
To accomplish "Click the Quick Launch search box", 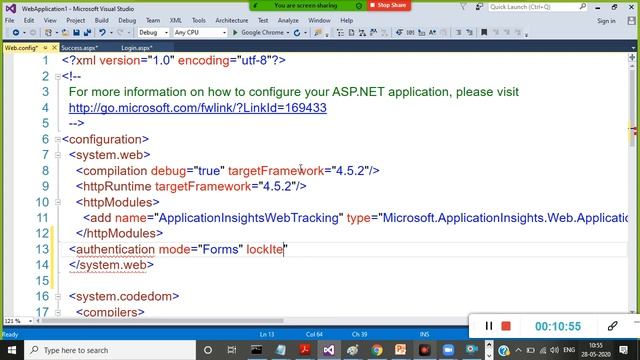I will 537,7.
